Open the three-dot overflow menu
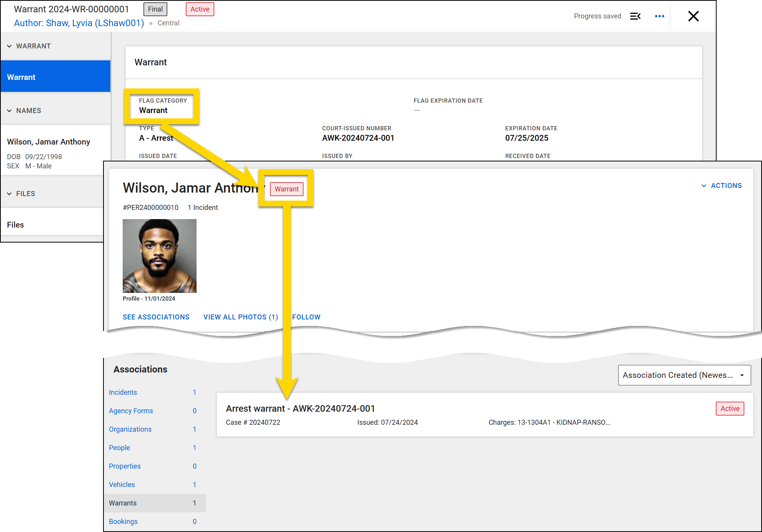762x532 pixels. click(659, 16)
